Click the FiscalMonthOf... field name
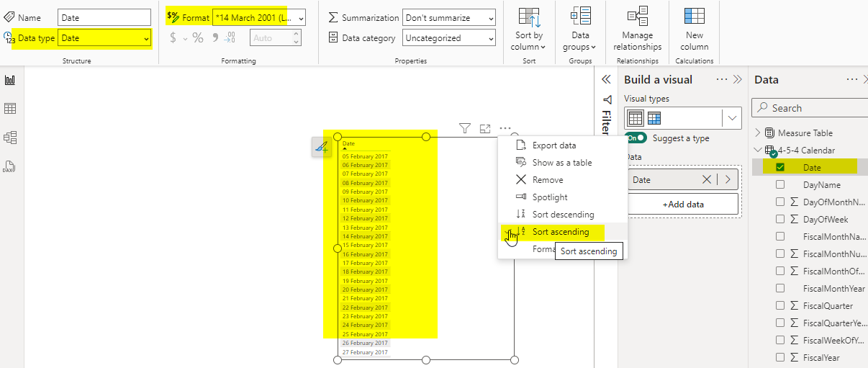This screenshot has width=868, height=368. click(833, 271)
